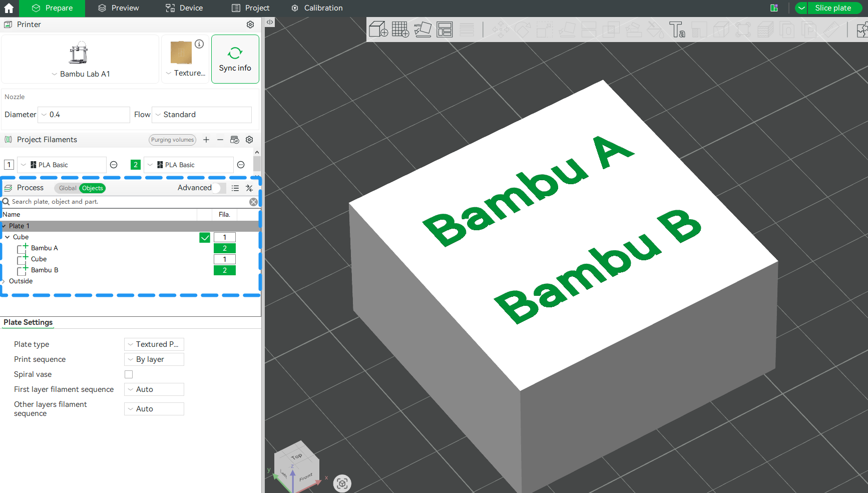
Task: Open the Calibration tab
Action: click(x=317, y=8)
